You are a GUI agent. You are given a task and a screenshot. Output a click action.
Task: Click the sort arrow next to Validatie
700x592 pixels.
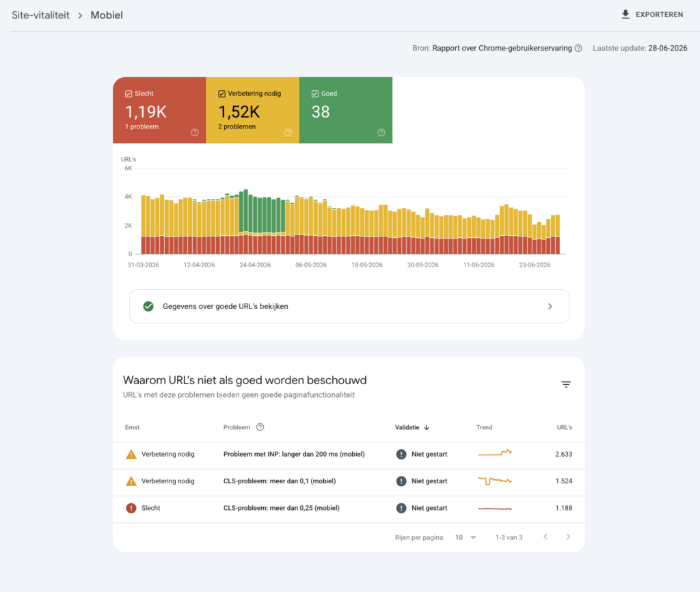point(427,427)
